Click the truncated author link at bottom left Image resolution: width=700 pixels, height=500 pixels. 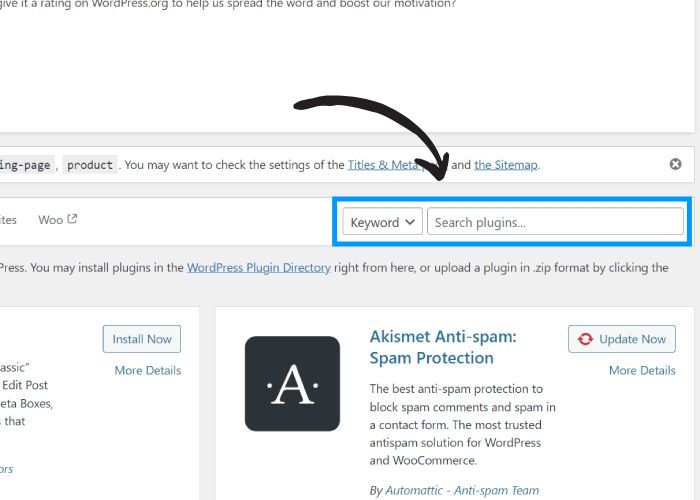[x=6, y=468]
